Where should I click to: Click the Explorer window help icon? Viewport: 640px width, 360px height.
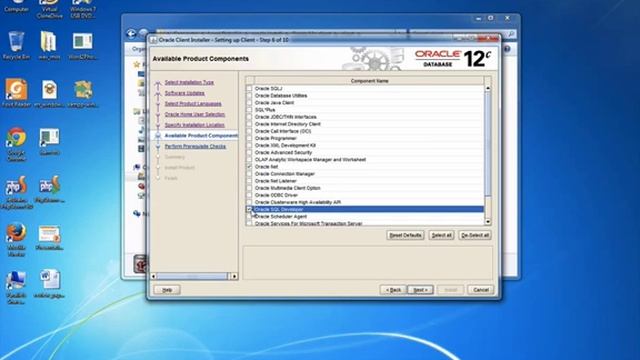(507, 49)
